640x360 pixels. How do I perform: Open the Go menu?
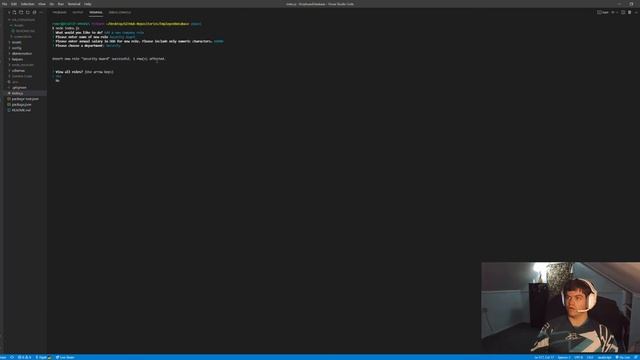52,4
